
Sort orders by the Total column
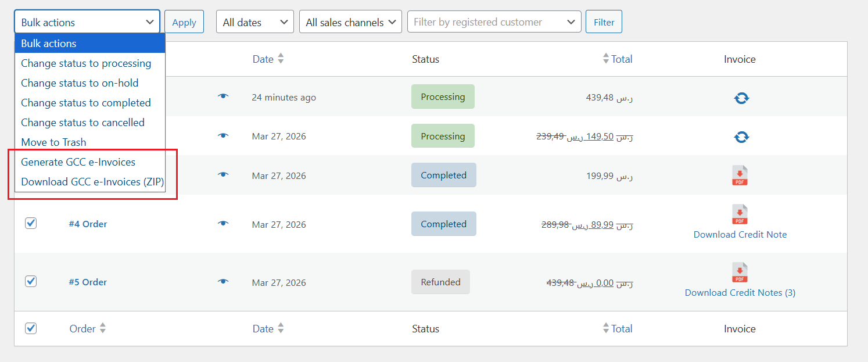coord(622,59)
